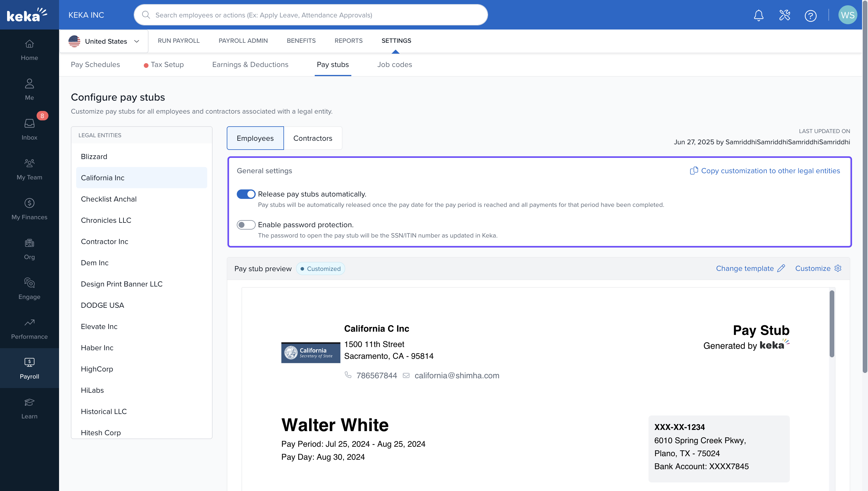Open the Engage sidebar icon

coord(29,288)
